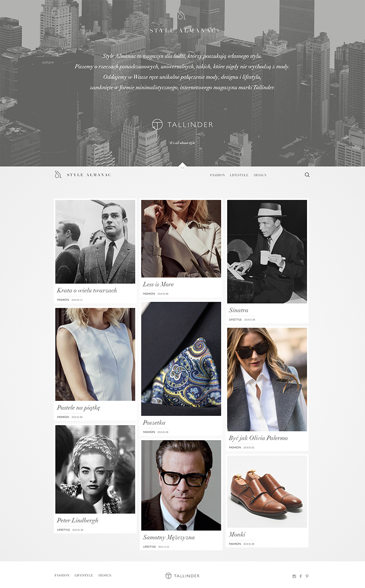Go to Design in the top navigation
The image size is (365, 588).
click(260, 175)
